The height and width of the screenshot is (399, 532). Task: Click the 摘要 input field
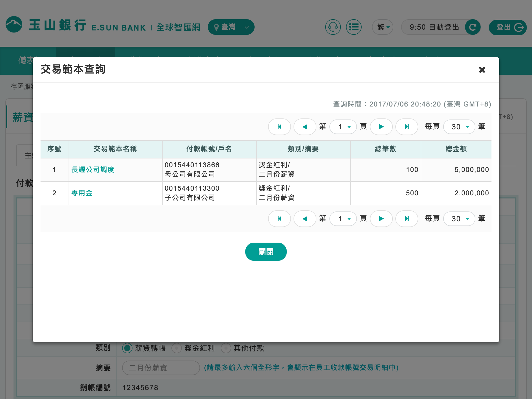(161, 368)
